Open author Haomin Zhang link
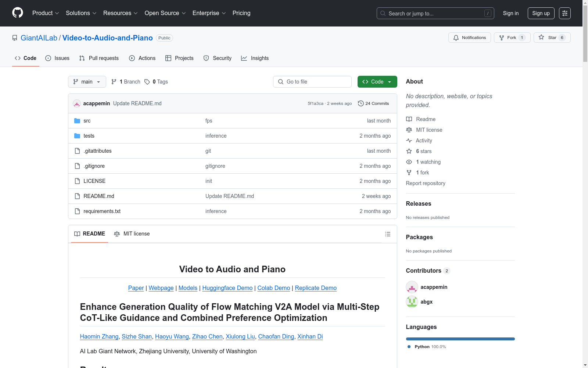Viewport: 588px width, 368px height. coord(99,336)
